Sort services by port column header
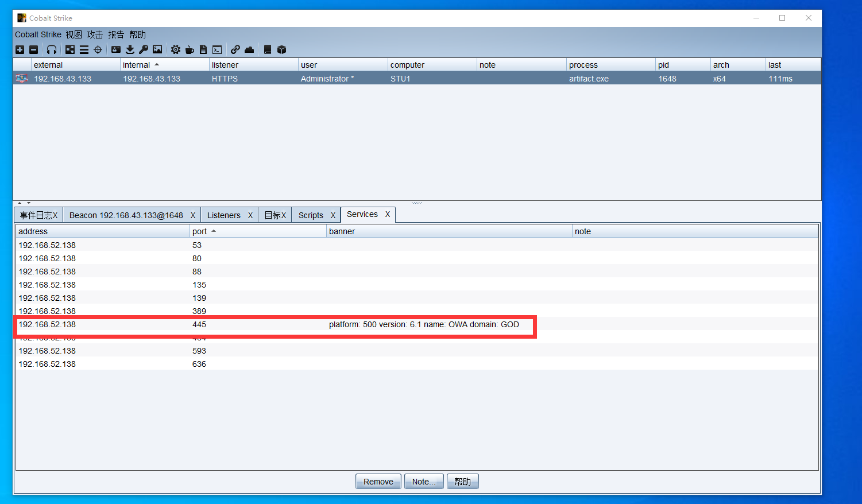The width and height of the screenshot is (862, 504). click(x=258, y=231)
